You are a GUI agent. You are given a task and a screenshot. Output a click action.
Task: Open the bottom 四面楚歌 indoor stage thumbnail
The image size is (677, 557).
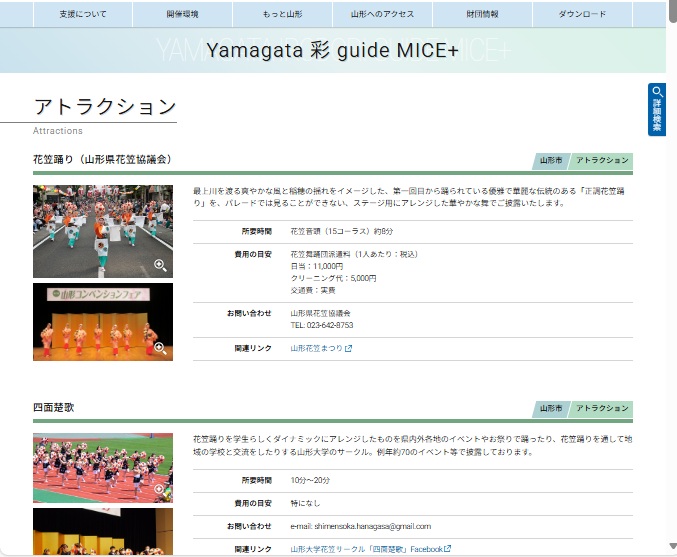pyautogui.click(x=102, y=532)
